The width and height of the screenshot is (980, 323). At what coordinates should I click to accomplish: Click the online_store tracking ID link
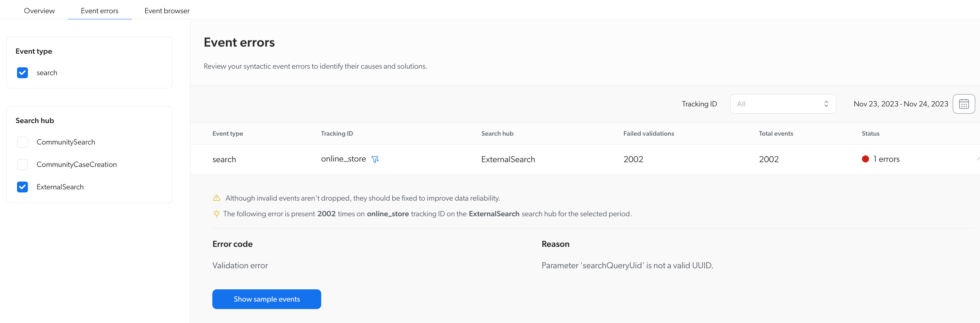[344, 158]
